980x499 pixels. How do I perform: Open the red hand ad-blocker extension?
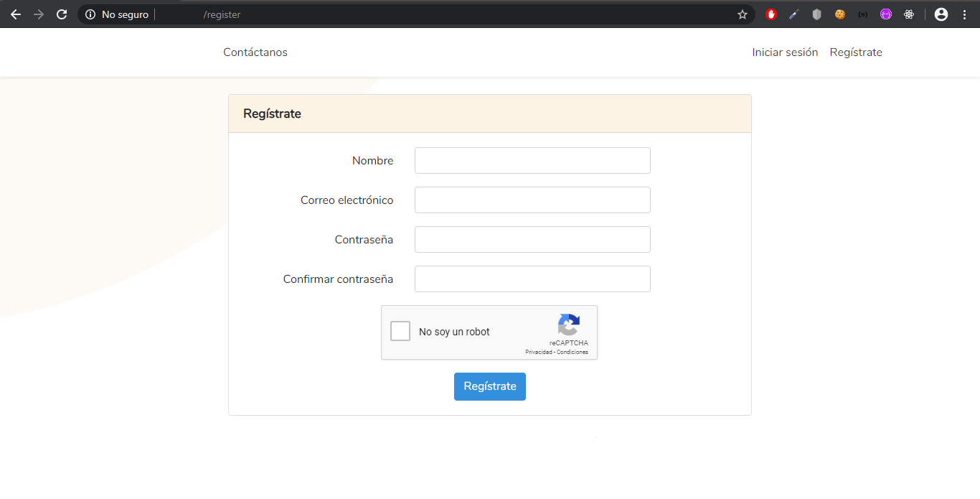[771, 14]
